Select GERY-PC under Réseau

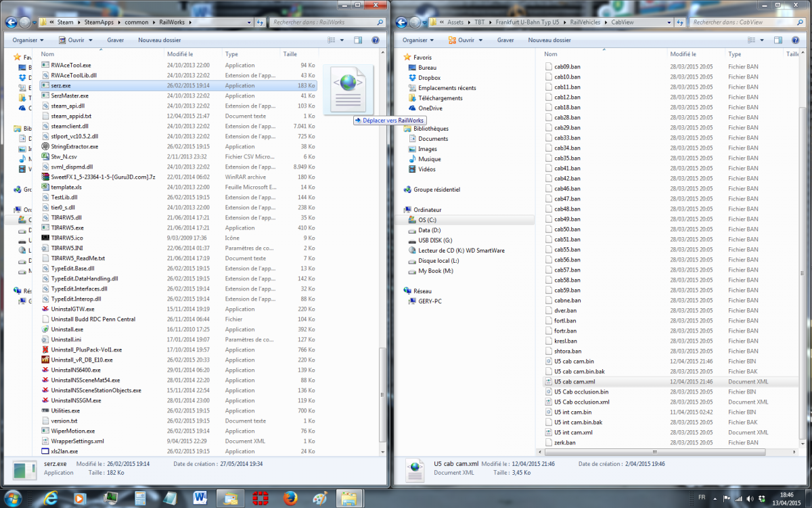pos(425,301)
